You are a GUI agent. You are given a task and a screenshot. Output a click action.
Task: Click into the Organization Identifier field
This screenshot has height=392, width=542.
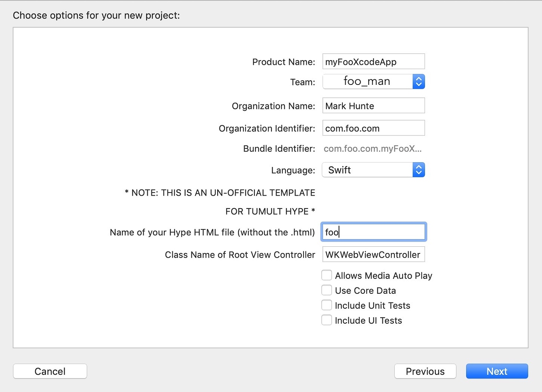(373, 128)
